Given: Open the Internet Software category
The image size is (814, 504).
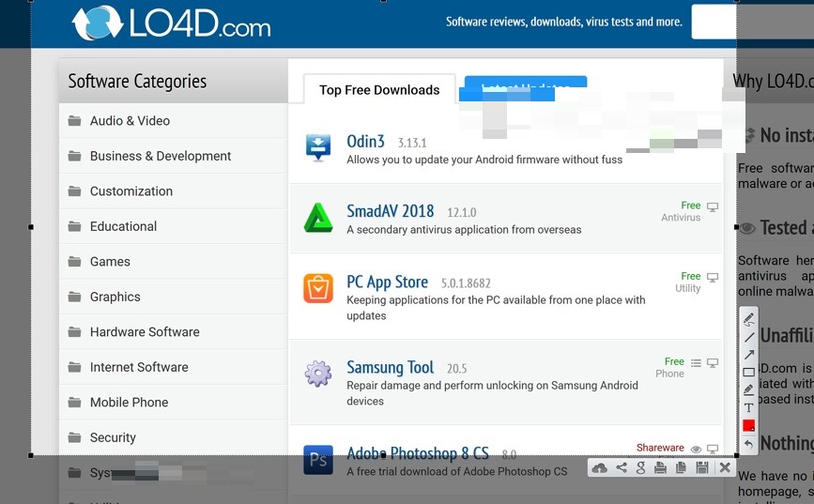Looking at the screenshot, I should pyautogui.click(x=139, y=368).
